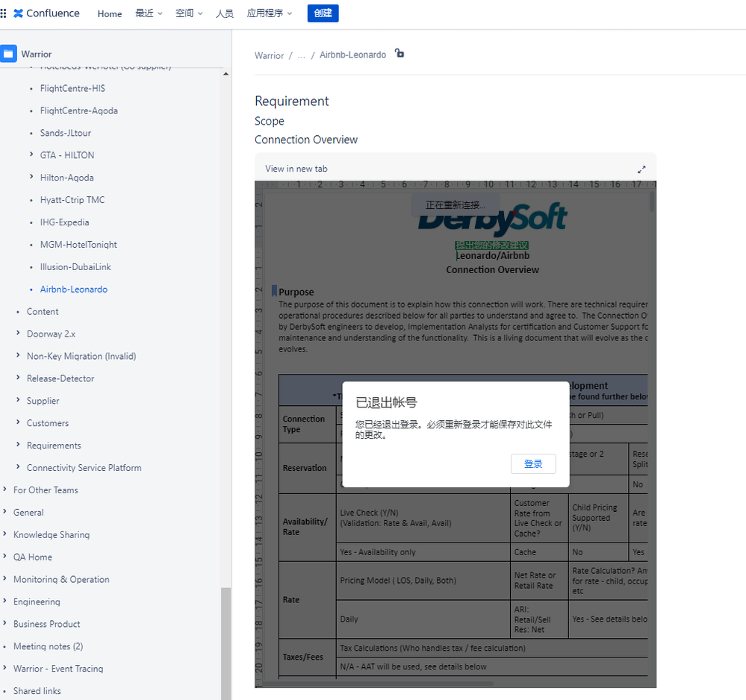Click the Scope heading
The image size is (746, 700).
[270, 121]
